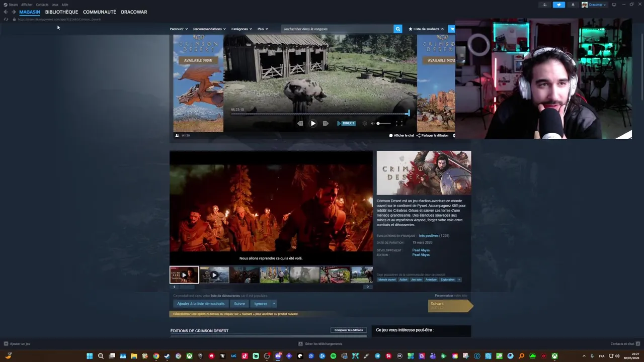Expand the Plus dropdown

(263, 29)
